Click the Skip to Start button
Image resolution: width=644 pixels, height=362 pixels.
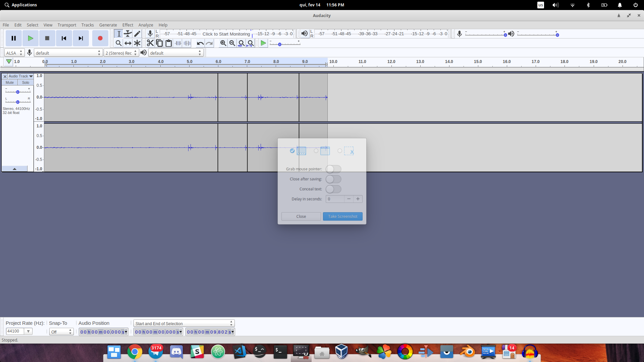[x=64, y=38]
